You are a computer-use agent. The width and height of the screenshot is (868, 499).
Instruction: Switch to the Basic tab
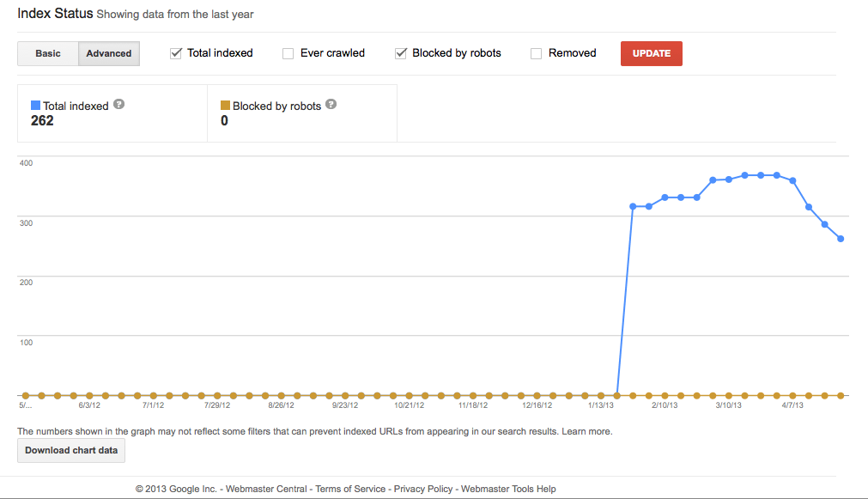tap(48, 53)
